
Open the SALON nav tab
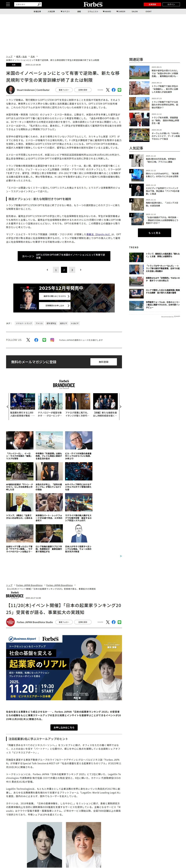135,11
